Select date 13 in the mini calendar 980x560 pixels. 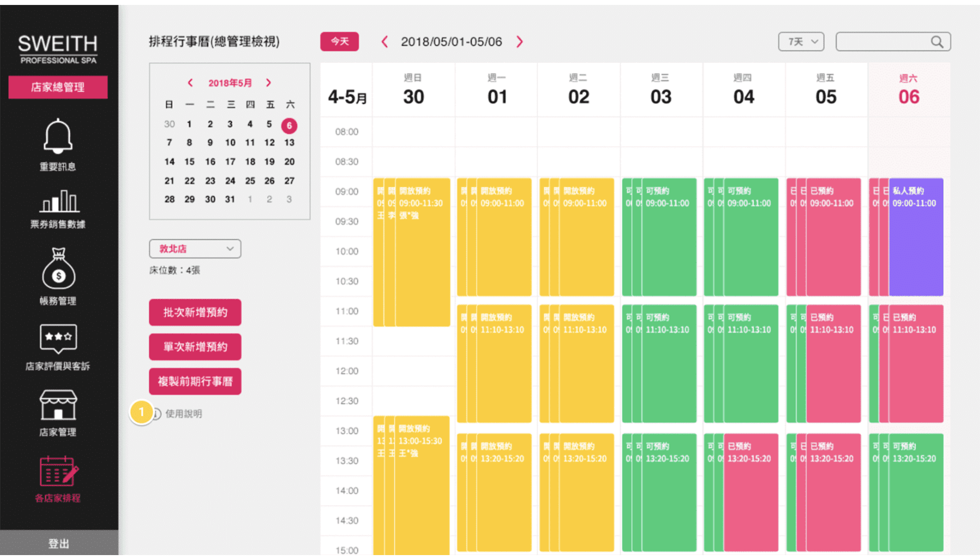289,142
